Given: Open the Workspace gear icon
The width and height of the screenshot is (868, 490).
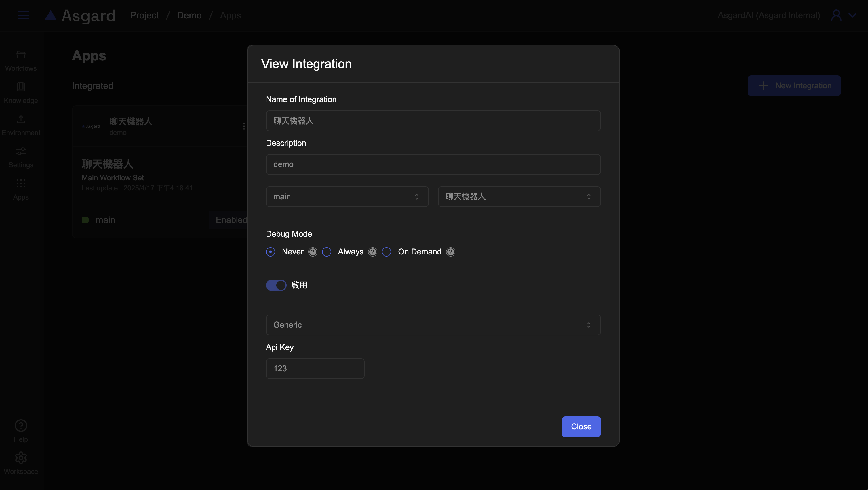Looking at the screenshot, I should pyautogui.click(x=21, y=458).
